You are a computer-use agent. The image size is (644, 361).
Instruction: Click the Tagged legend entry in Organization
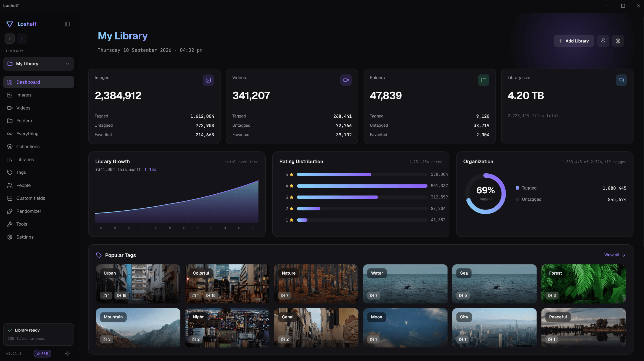(571, 188)
